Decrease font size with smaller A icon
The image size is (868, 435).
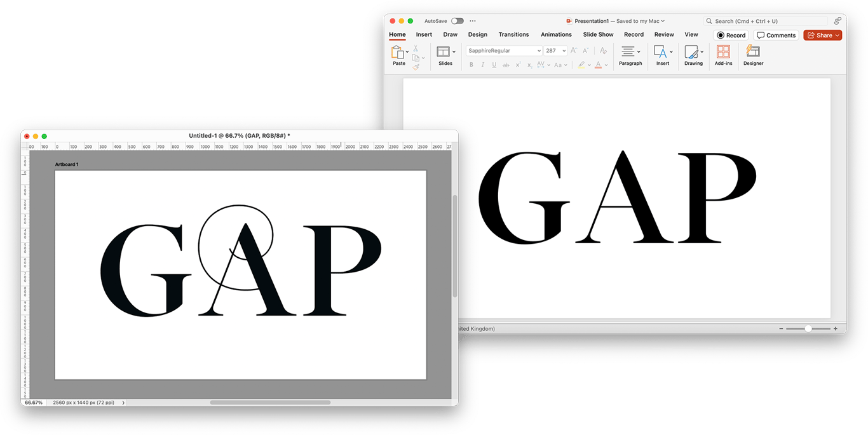[x=586, y=51]
